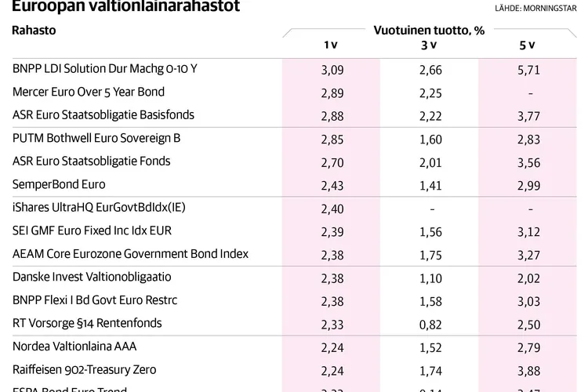Select Raiffeisen 902-Treasury Zero fund
The height and width of the screenshot is (392, 588).
(x=85, y=369)
